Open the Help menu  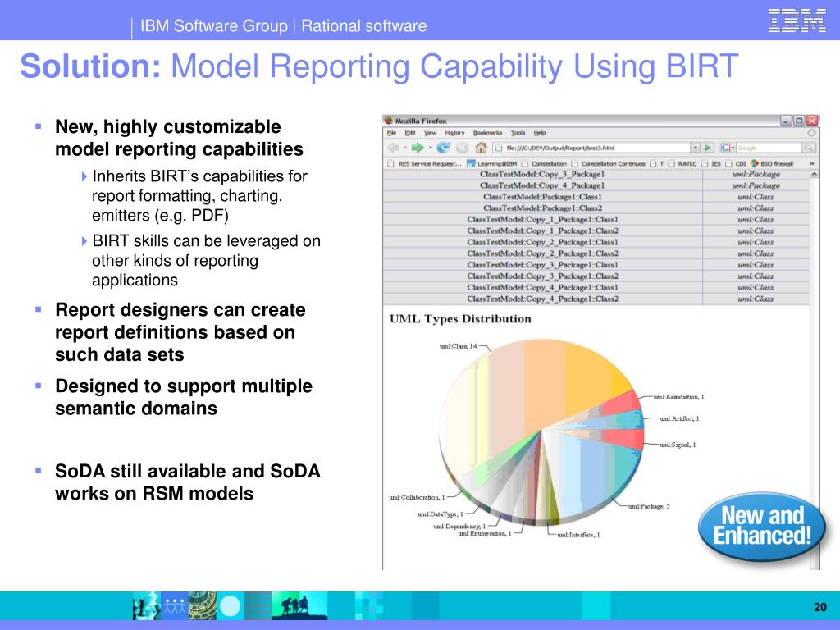pyautogui.click(x=540, y=133)
